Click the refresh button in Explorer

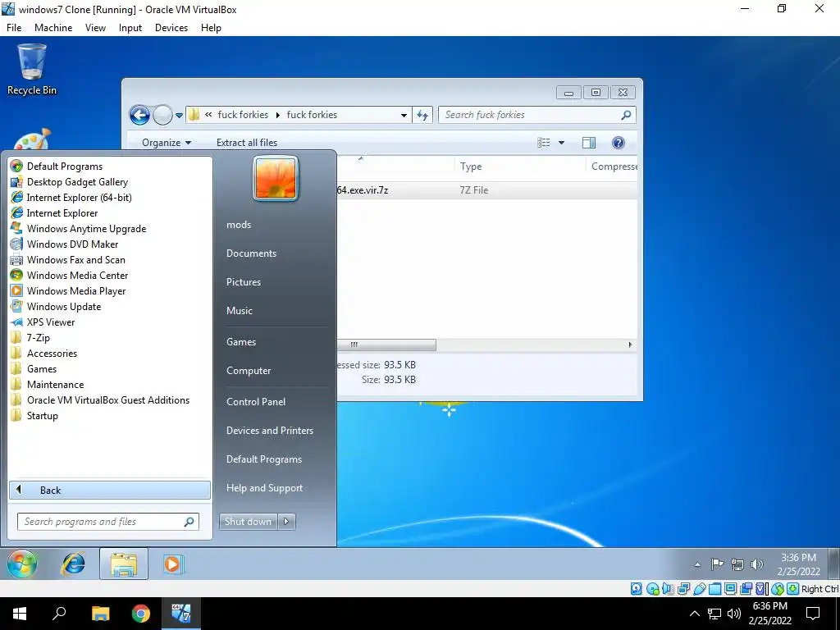click(422, 115)
